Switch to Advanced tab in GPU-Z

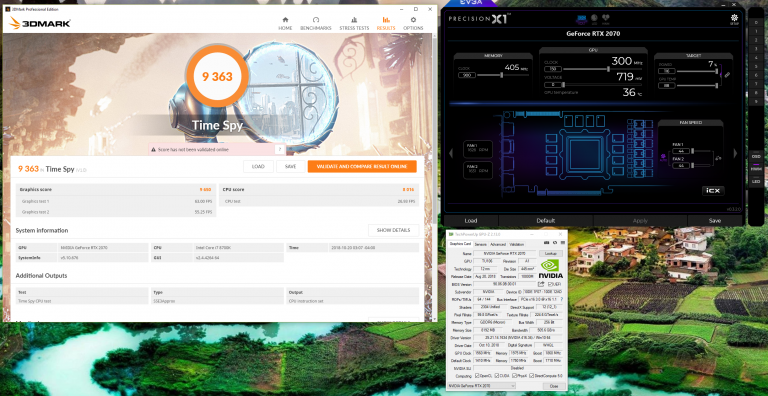498,245
